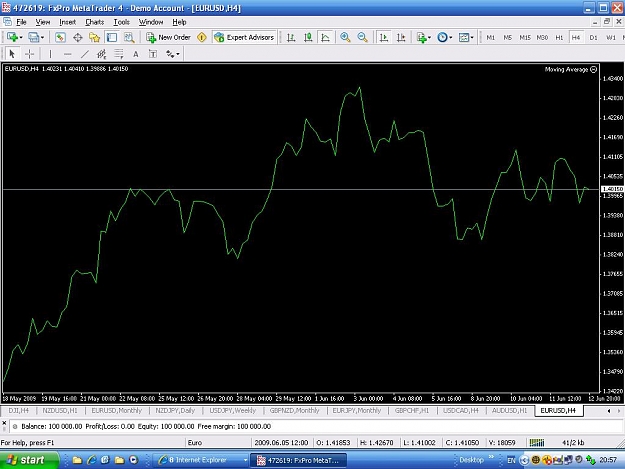Switch to the USDJPY,Weekly chart tab
625x469 pixels.
click(x=232, y=410)
